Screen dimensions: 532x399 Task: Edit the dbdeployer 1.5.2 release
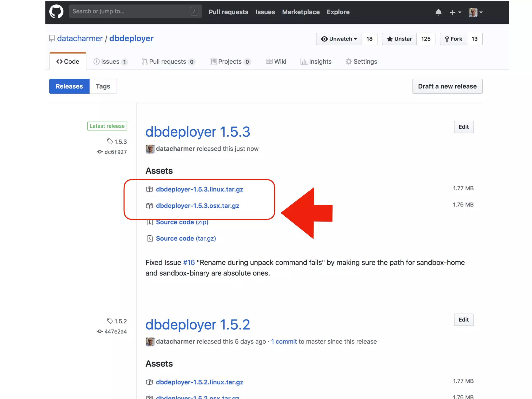(x=463, y=320)
